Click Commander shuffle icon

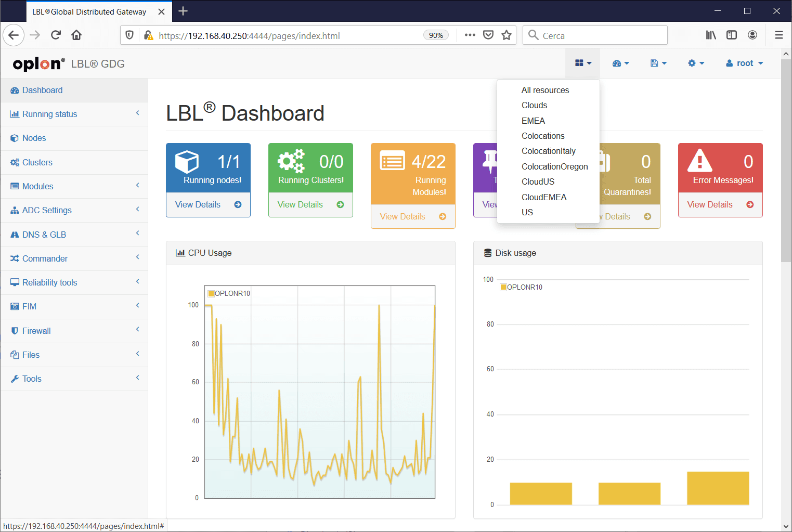pos(15,258)
